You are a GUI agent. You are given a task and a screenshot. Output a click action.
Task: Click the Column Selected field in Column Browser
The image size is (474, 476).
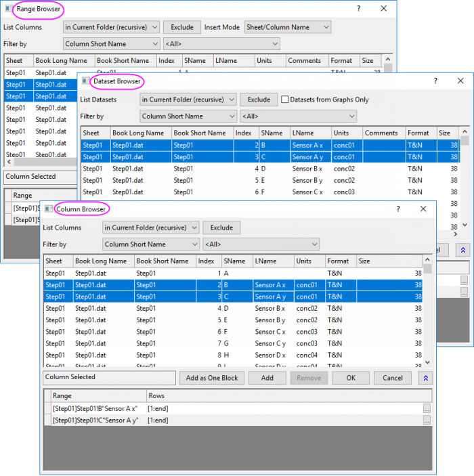point(109,377)
